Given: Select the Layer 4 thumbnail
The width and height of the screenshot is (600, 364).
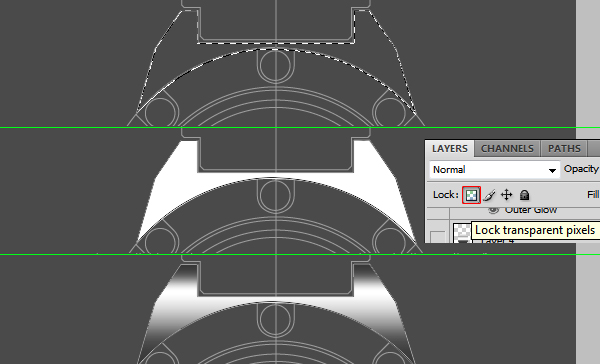Looking at the screenshot, I should [462, 233].
